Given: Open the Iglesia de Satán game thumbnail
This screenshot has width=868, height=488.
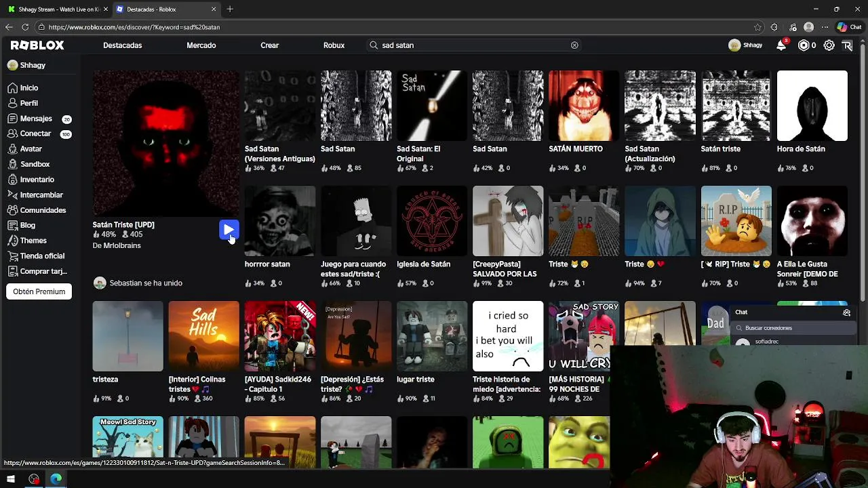Looking at the screenshot, I should [x=432, y=221].
